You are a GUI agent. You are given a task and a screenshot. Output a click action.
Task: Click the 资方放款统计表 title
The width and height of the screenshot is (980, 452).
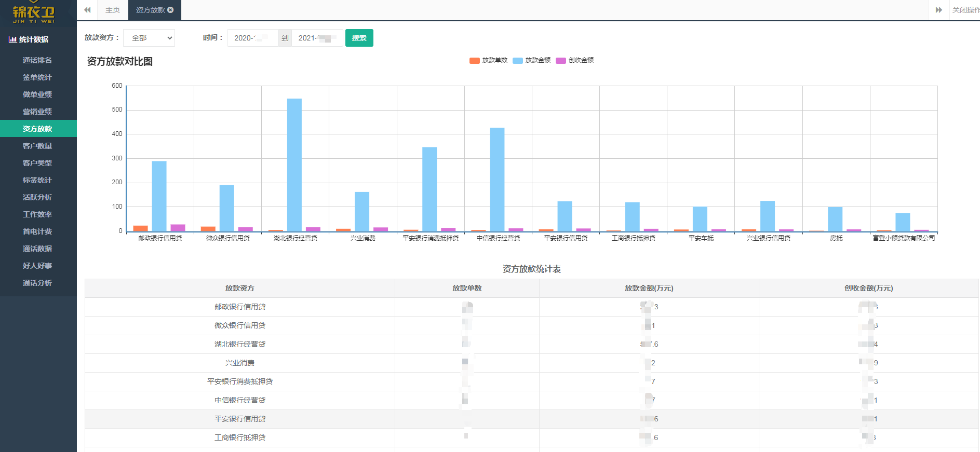(532, 269)
